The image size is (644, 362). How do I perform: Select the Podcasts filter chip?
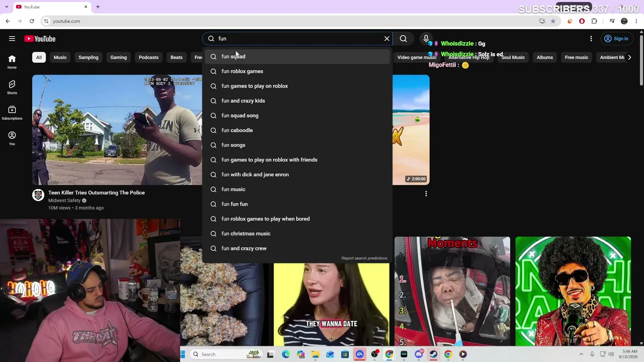[148, 57]
